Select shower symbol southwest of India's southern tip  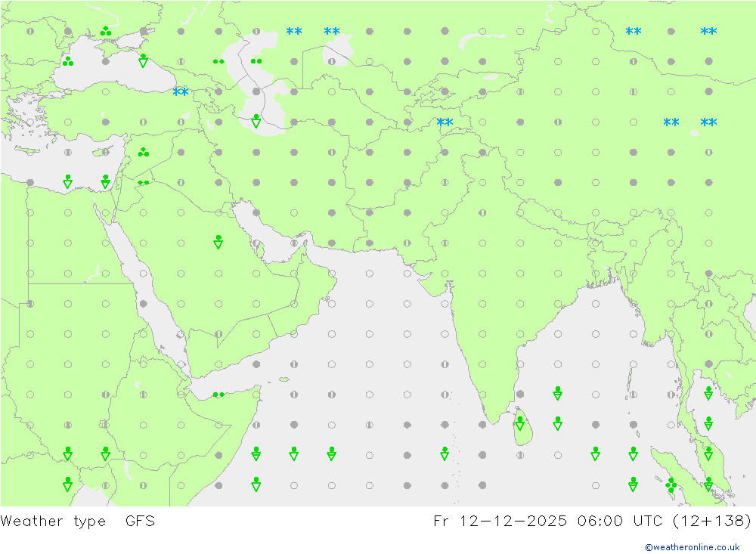(445, 453)
